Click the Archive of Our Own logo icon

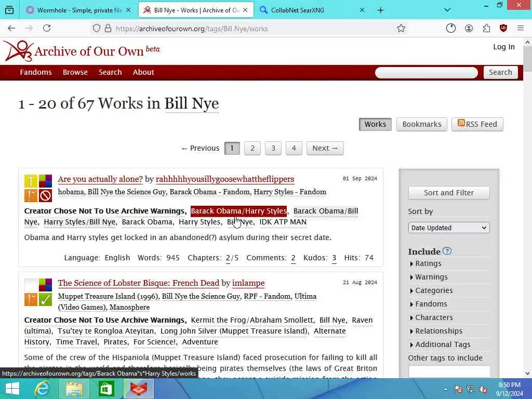tap(18, 51)
